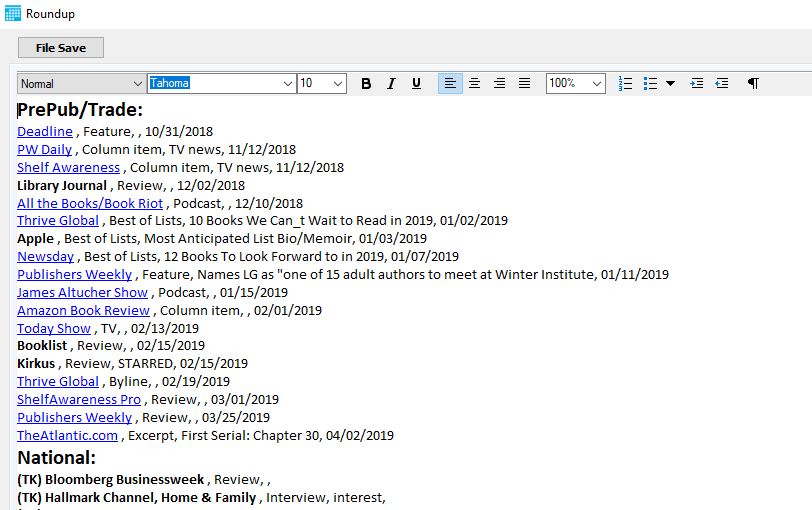Click the second indent icon before paragraph mark

pyautogui.click(x=721, y=84)
